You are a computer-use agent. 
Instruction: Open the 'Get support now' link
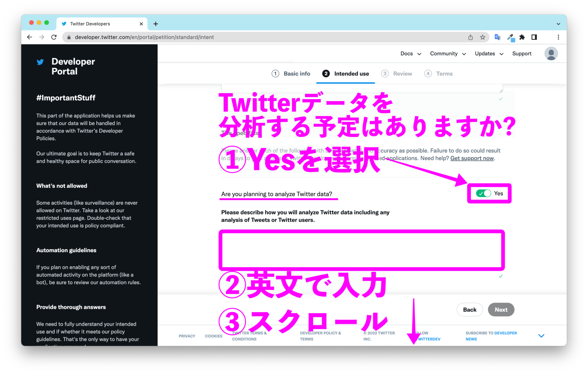click(x=472, y=158)
